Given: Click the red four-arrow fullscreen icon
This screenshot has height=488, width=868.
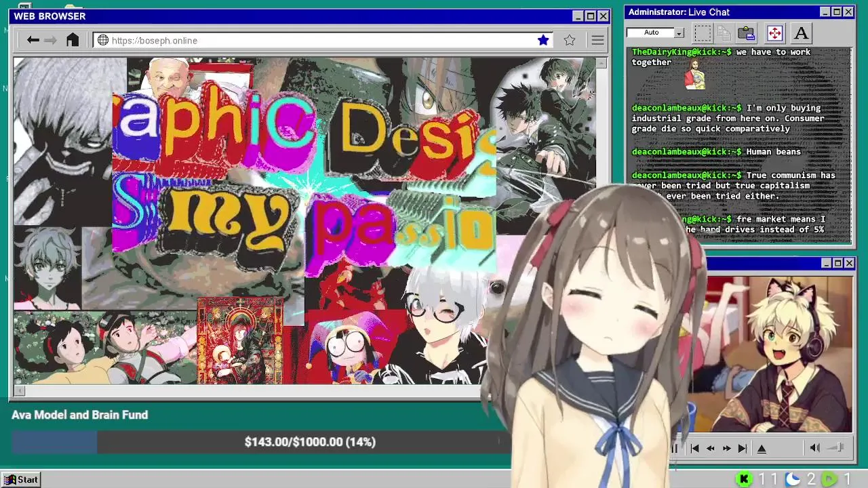Looking at the screenshot, I should click(774, 33).
